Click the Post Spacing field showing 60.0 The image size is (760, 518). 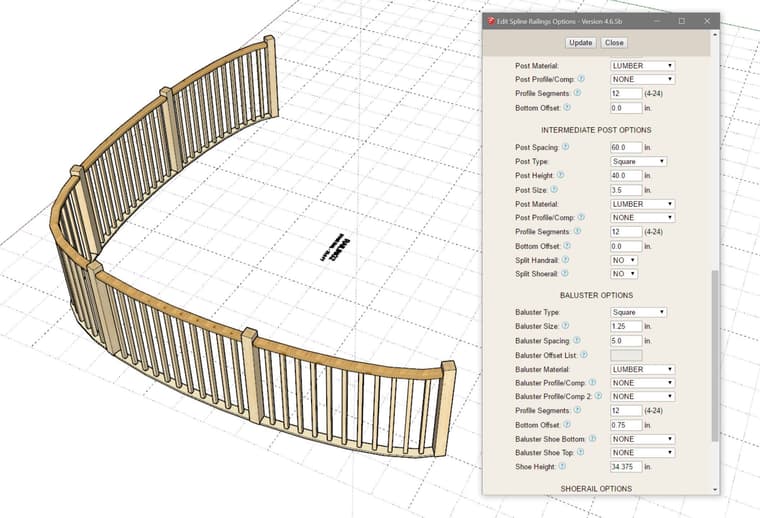click(x=626, y=147)
